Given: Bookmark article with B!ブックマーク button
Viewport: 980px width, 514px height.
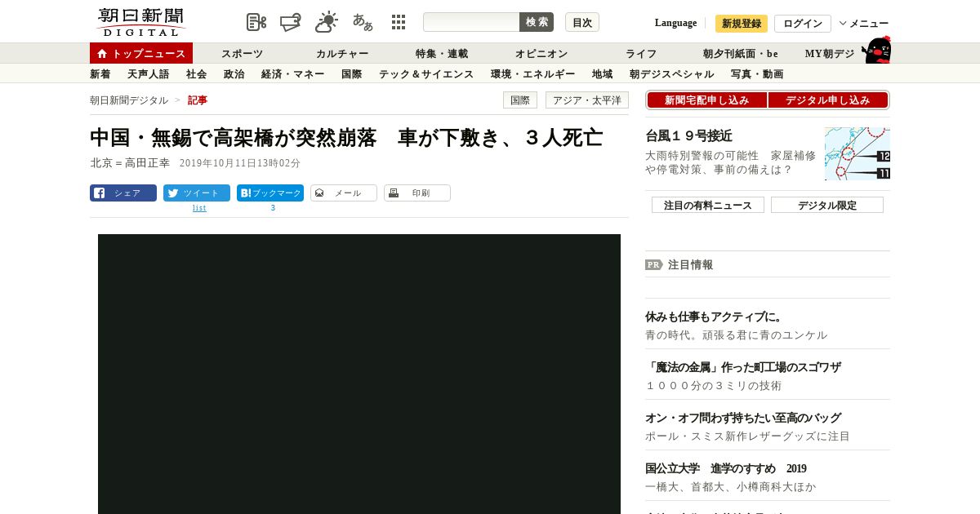Looking at the screenshot, I should tap(270, 193).
